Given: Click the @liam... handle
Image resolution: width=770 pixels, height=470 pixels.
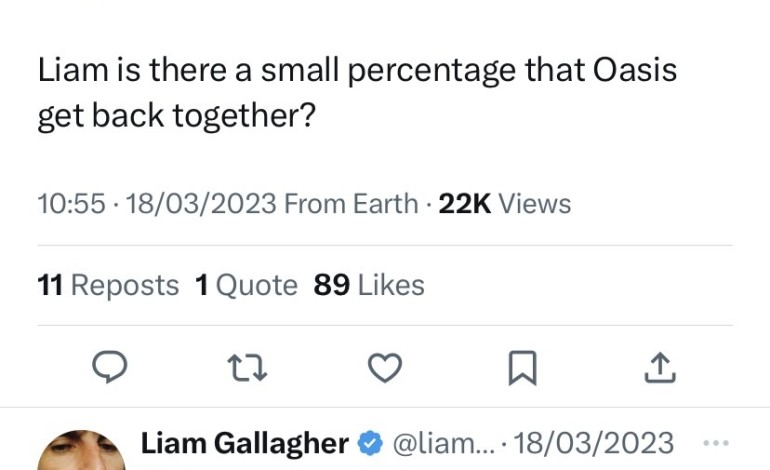Looking at the screenshot, I should point(438,443).
